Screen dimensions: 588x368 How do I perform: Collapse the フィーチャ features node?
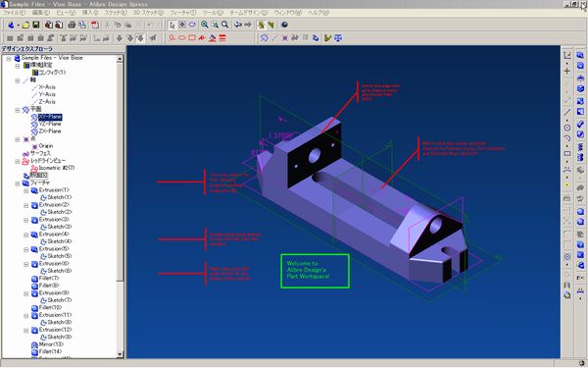click(18, 184)
